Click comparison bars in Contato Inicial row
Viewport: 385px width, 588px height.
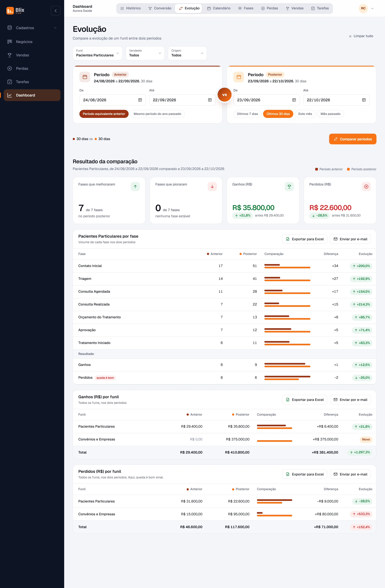click(x=287, y=266)
